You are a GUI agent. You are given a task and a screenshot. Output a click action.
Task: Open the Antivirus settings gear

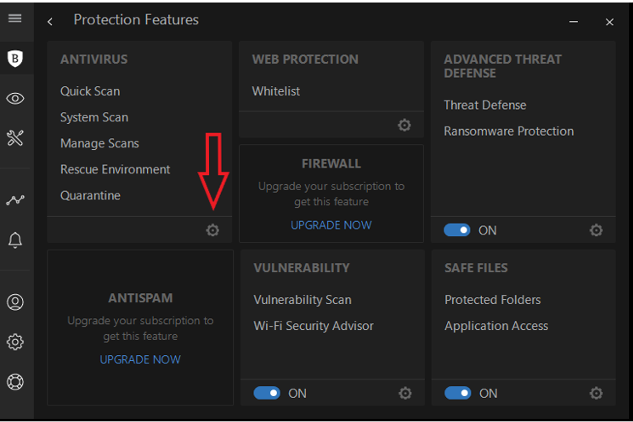(x=212, y=230)
